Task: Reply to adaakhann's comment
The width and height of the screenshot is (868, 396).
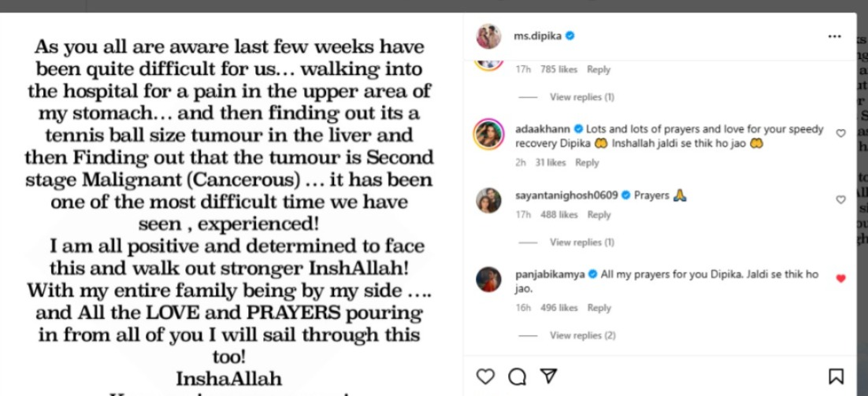Action: [x=587, y=163]
